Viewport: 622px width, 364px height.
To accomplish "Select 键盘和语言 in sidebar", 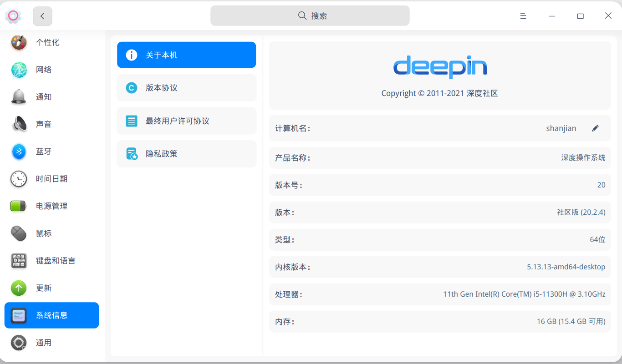I will (51, 261).
